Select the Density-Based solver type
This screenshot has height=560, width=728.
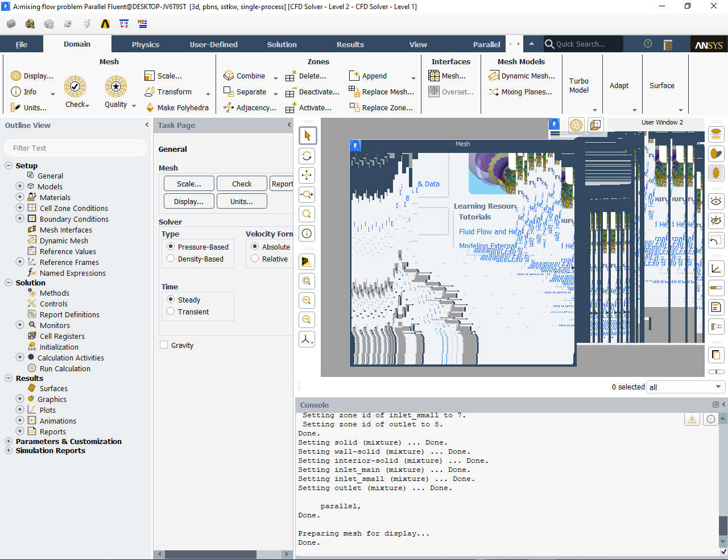pyautogui.click(x=171, y=259)
